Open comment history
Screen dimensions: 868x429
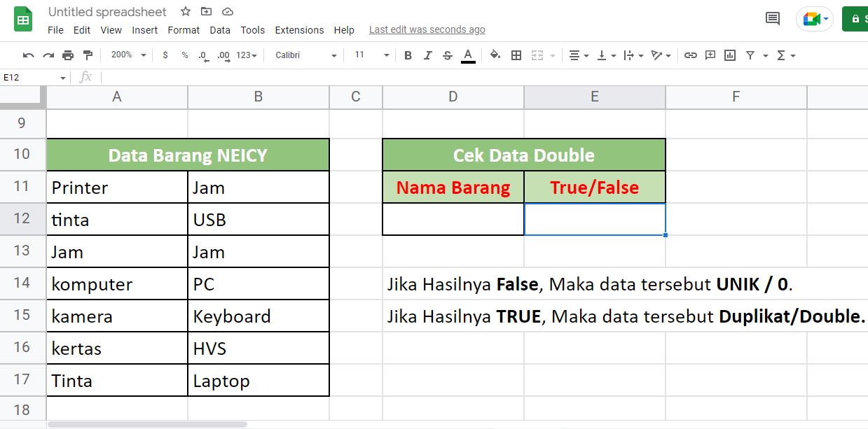point(773,19)
